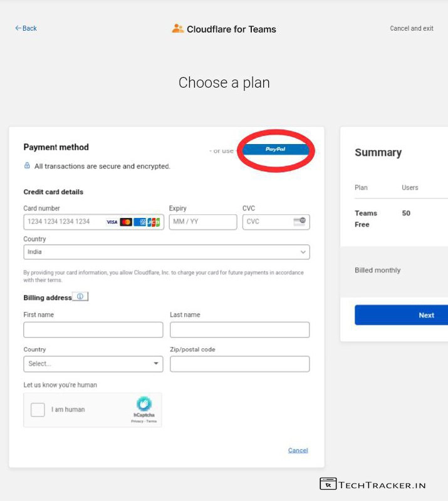448x501 pixels.
Task: Click the Cloudflare for Teams logo icon
Action: coord(178,29)
